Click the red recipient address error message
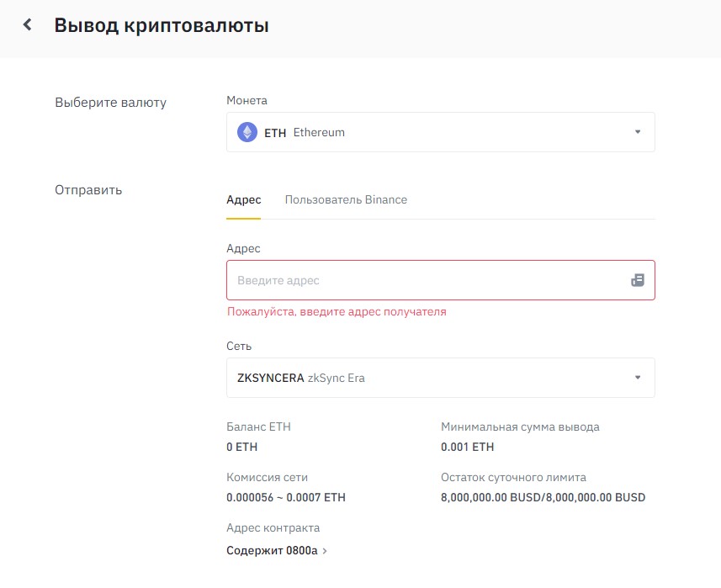The height and width of the screenshot is (588, 721). (x=337, y=311)
